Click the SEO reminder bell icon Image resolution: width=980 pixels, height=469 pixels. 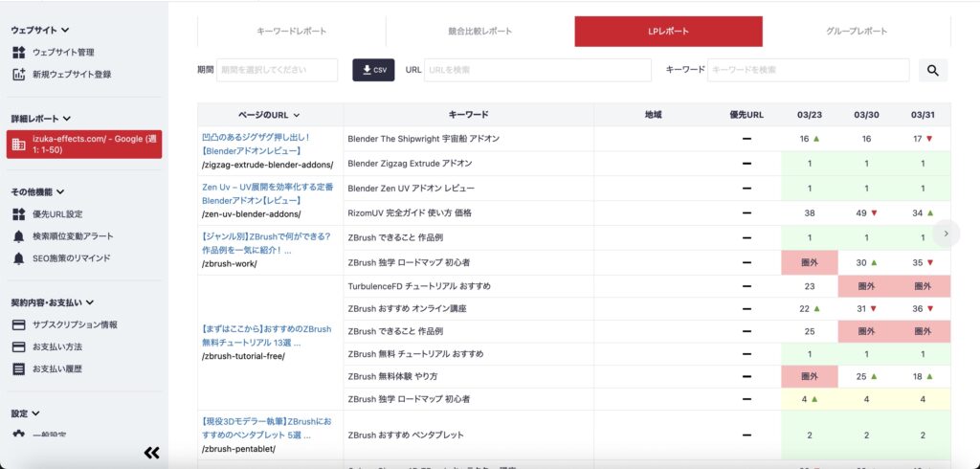point(19,258)
